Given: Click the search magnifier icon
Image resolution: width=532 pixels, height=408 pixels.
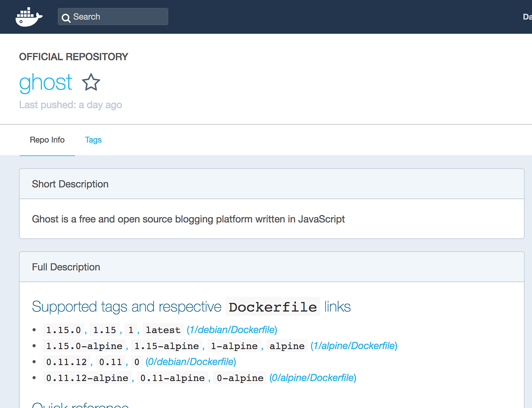Looking at the screenshot, I should (x=66, y=18).
